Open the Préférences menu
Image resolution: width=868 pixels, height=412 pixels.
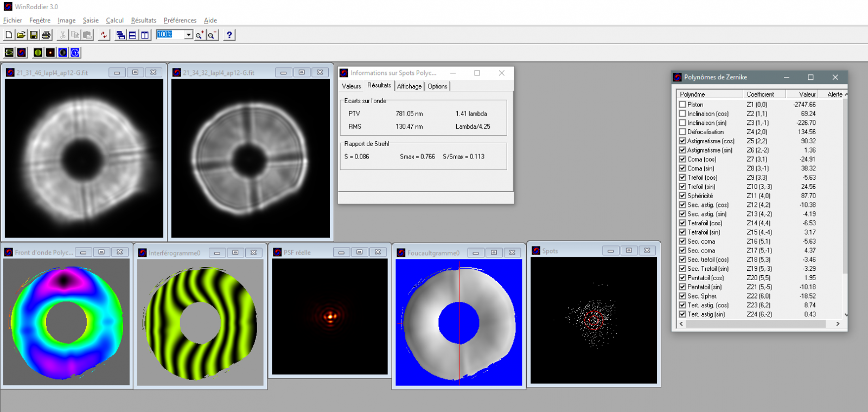pos(180,21)
